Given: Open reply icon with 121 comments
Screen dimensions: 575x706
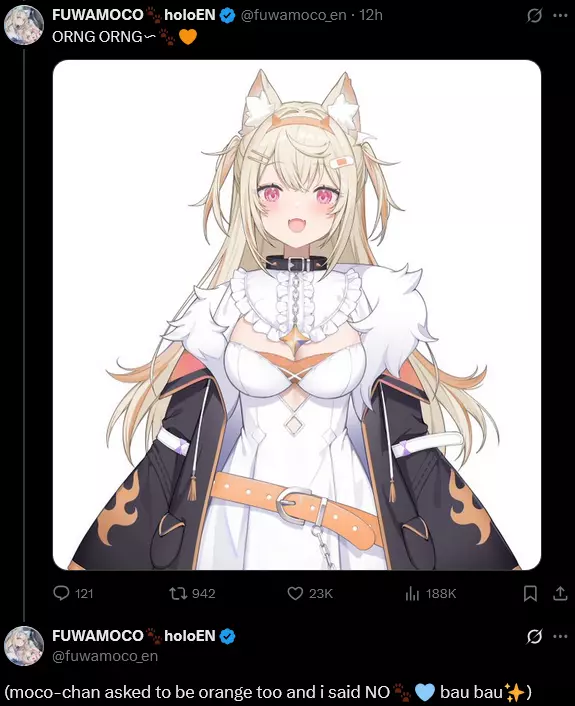Looking at the screenshot, I should point(61,593).
